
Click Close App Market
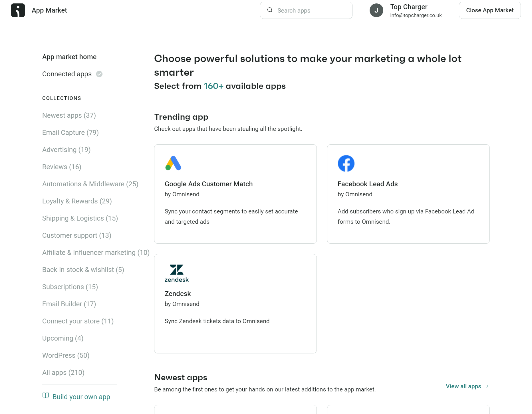[x=489, y=10]
